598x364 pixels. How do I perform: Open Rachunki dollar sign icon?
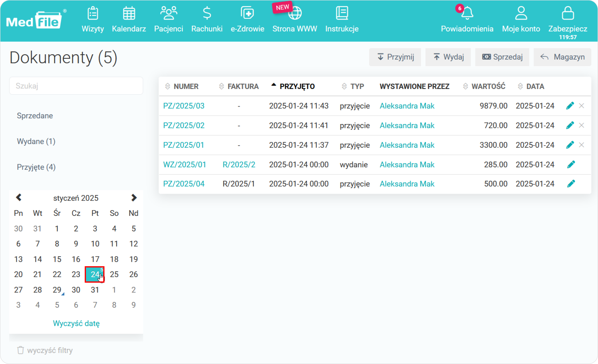pyautogui.click(x=207, y=13)
